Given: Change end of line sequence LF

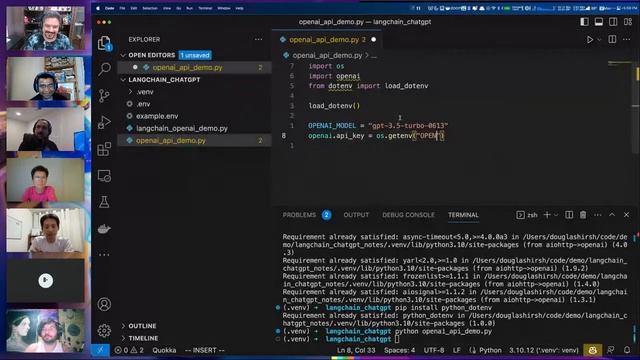Looking at the screenshot, I should 456,350.
